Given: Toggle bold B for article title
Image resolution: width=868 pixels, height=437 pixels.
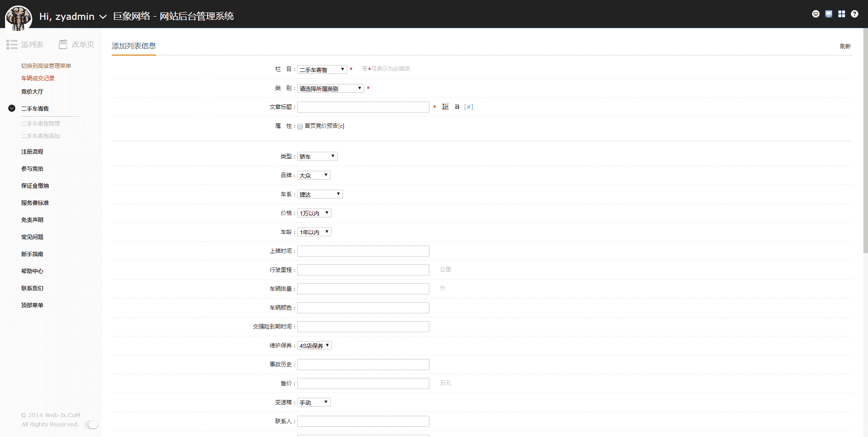Looking at the screenshot, I should (x=457, y=107).
